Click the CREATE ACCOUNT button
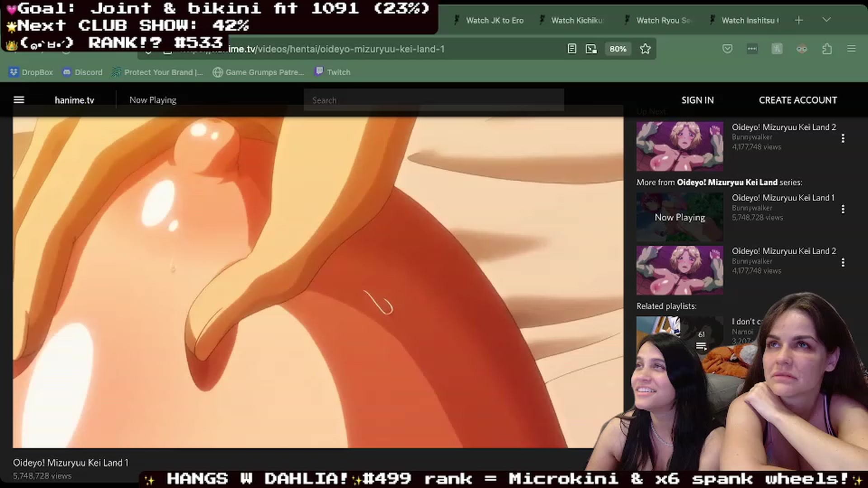The width and height of the screenshot is (868, 488). (798, 100)
